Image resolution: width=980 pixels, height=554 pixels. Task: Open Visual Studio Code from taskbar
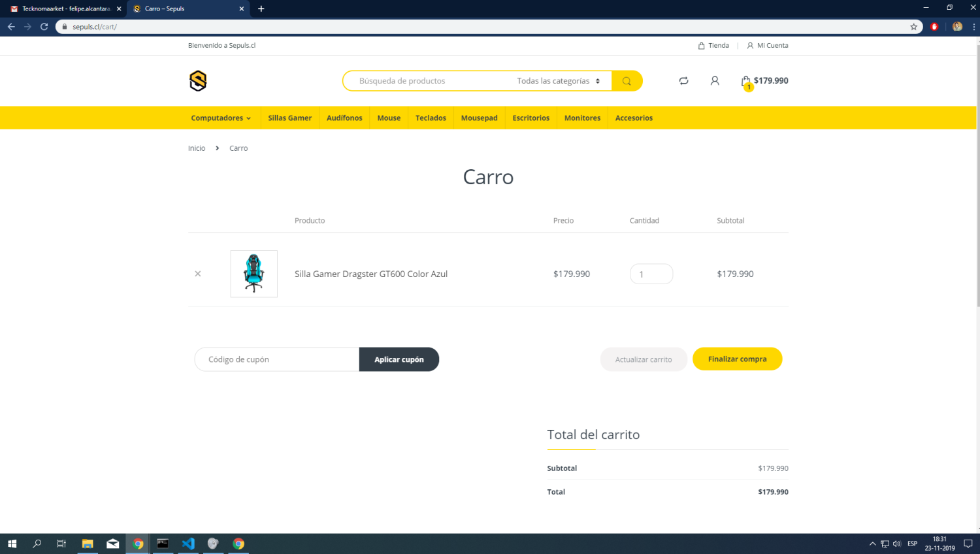click(x=188, y=544)
